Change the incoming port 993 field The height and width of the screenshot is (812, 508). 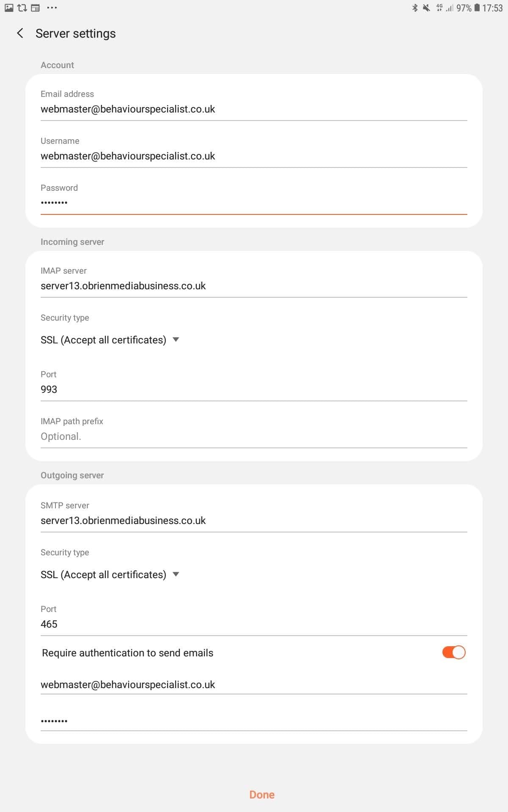coord(254,390)
